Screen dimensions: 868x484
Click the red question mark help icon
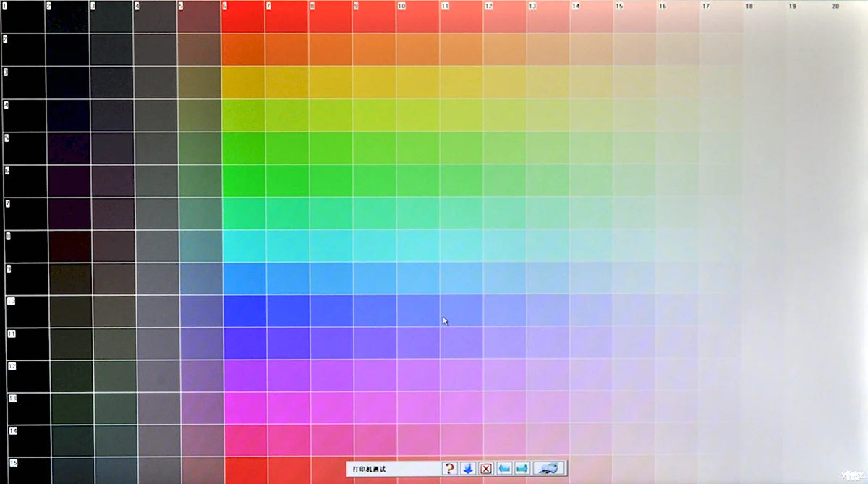[449, 468]
